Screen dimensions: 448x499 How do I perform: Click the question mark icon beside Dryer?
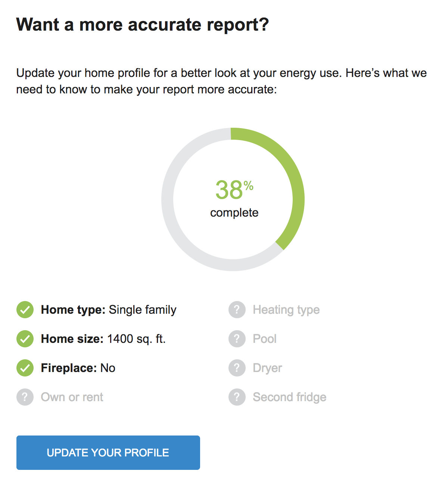pos(237,368)
